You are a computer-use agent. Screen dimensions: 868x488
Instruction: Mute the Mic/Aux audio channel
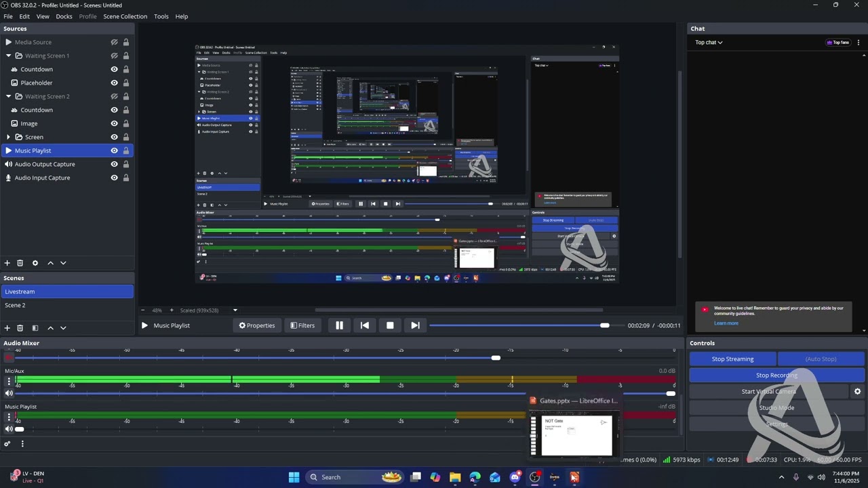click(x=9, y=393)
